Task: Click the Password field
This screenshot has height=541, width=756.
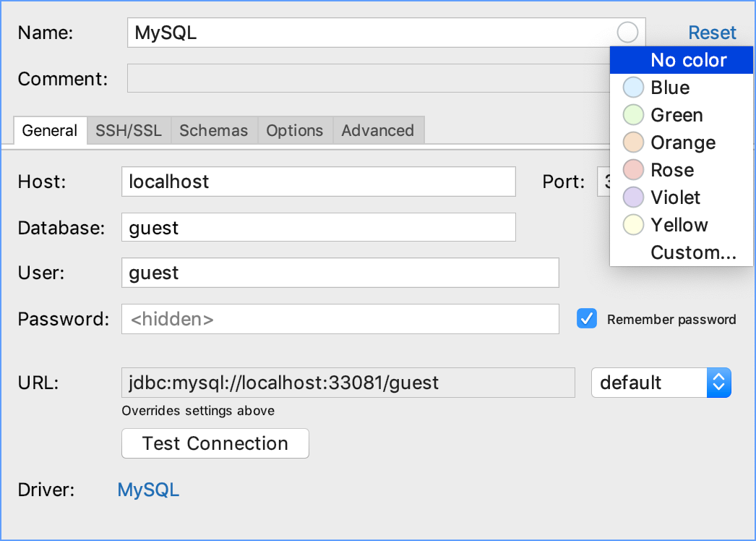Action: (x=340, y=319)
